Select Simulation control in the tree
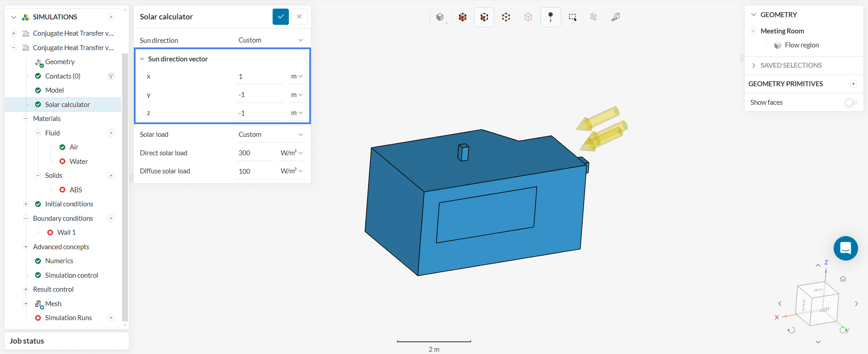868x354 pixels. coord(71,275)
